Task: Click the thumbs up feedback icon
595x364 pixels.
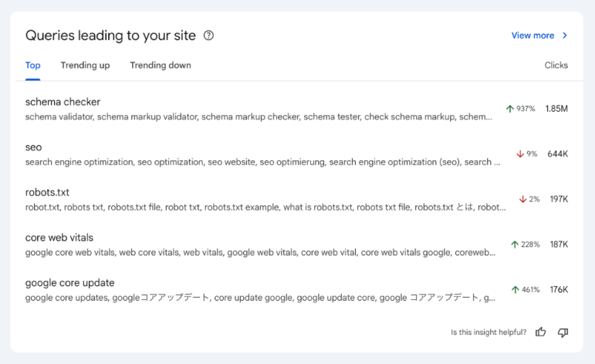Action: click(541, 332)
